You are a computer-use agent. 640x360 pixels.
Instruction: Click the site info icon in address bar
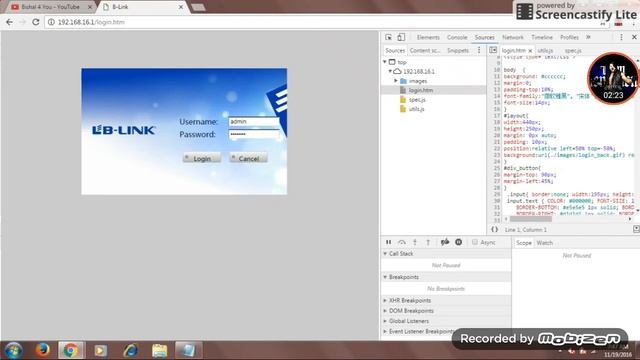(x=51, y=22)
